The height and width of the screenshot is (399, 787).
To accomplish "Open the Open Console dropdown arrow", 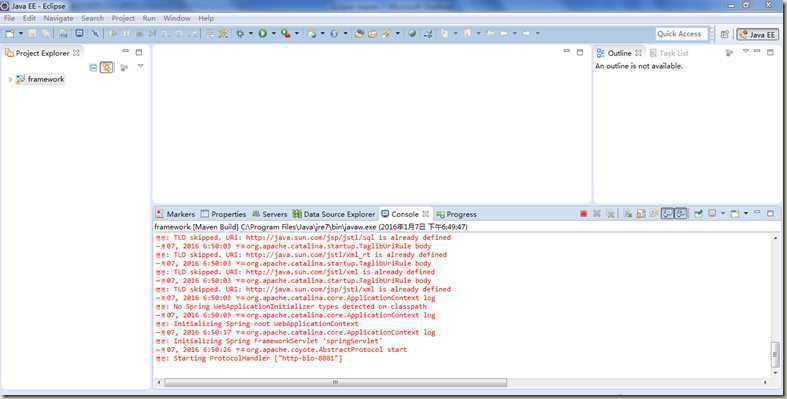I will (x=746, y=213).
